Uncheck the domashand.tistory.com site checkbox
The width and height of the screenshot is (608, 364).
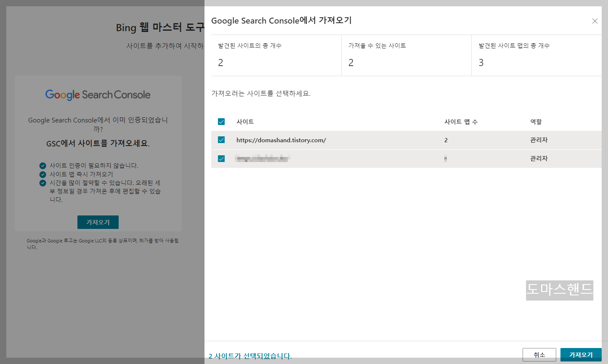(221, 140)
